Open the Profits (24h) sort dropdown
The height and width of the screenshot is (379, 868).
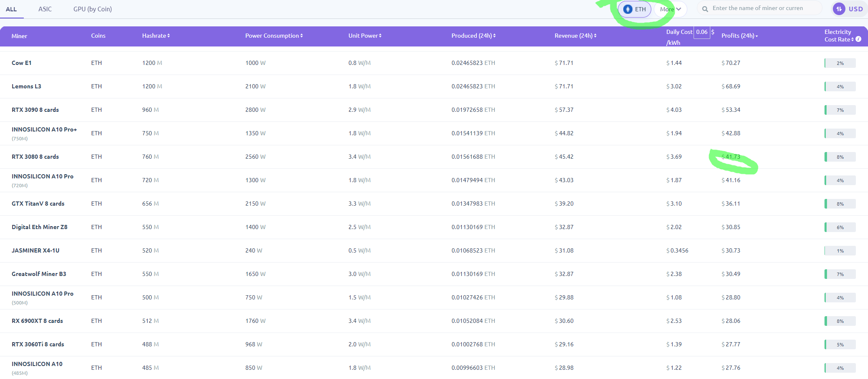tap(757, 36)
